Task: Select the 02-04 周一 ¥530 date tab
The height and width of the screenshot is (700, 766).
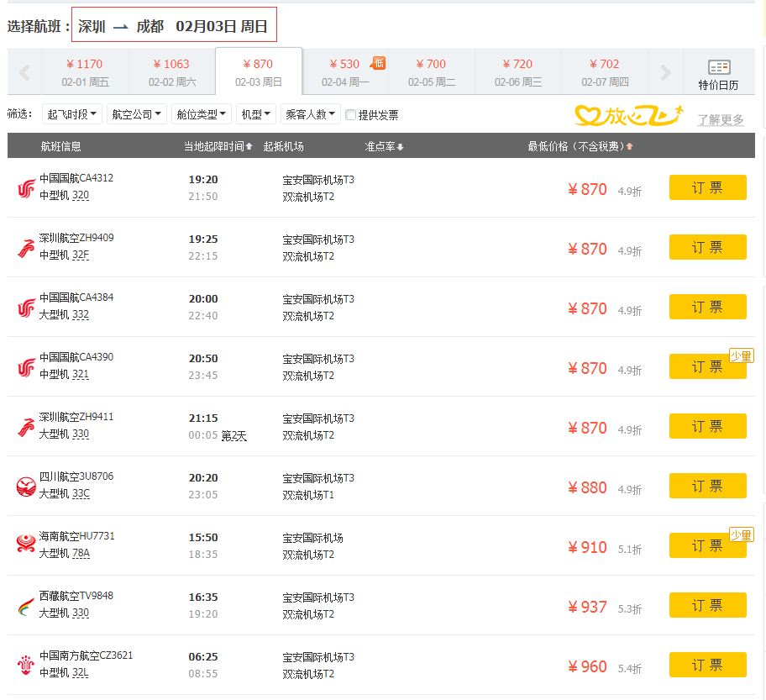Action: [x=345, y=72]
